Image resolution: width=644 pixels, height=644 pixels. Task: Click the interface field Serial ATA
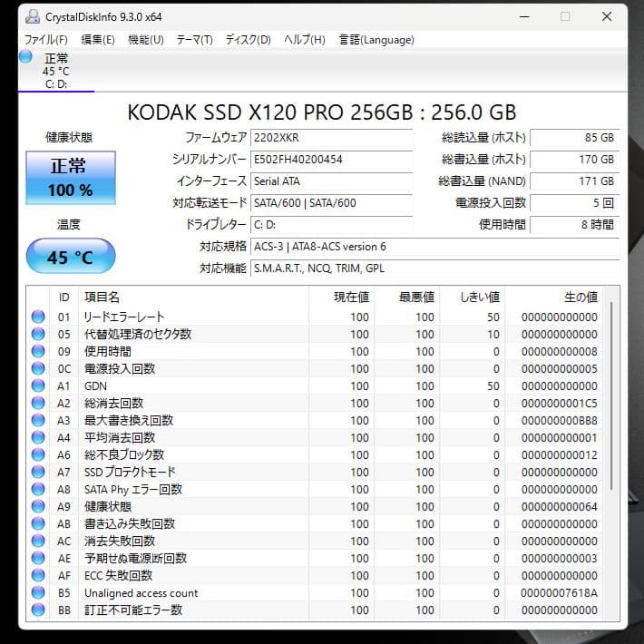pos(331,181)
